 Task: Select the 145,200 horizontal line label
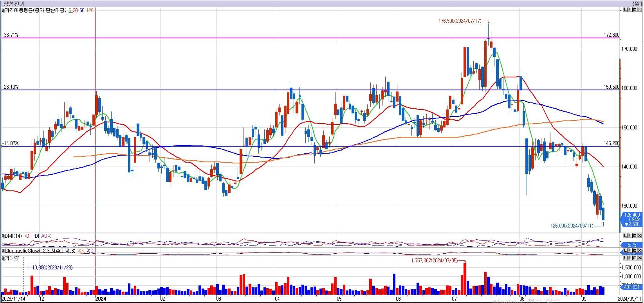point(612,143)
